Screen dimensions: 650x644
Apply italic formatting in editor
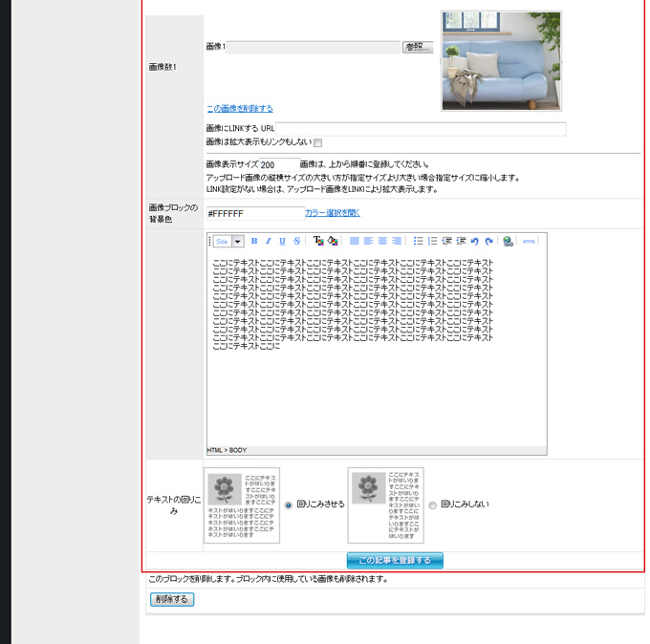(268, 242)
